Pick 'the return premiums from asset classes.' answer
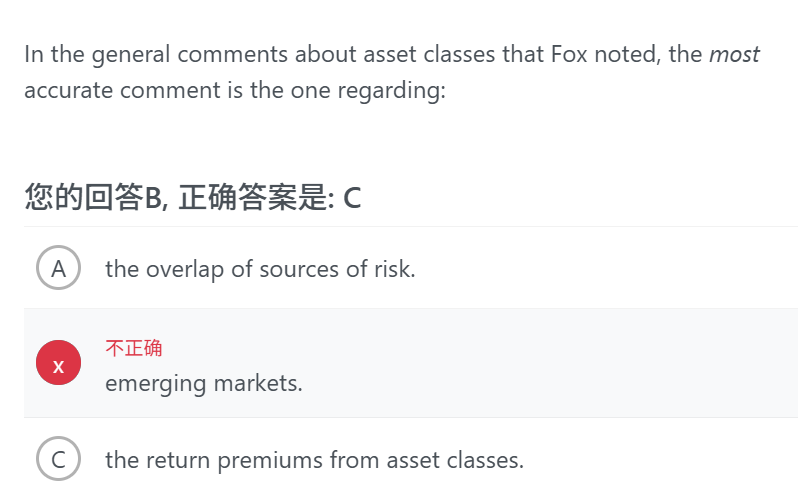Image resolution: width=798 pixels, height=489 pixels. point(315,460)
